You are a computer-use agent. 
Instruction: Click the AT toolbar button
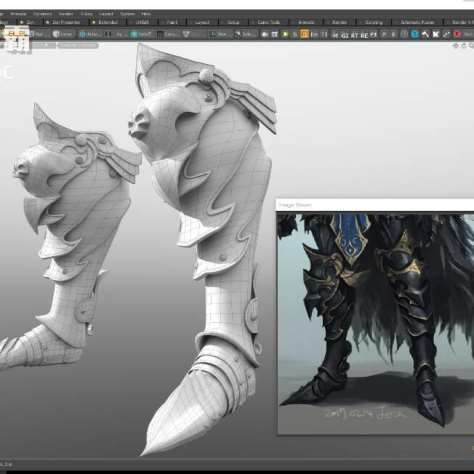coord(355,35)
